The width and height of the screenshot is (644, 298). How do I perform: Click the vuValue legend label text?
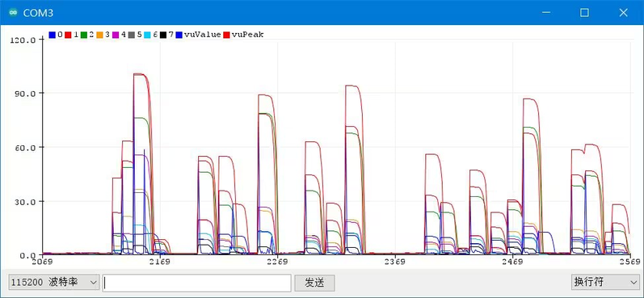coord(203,35)
